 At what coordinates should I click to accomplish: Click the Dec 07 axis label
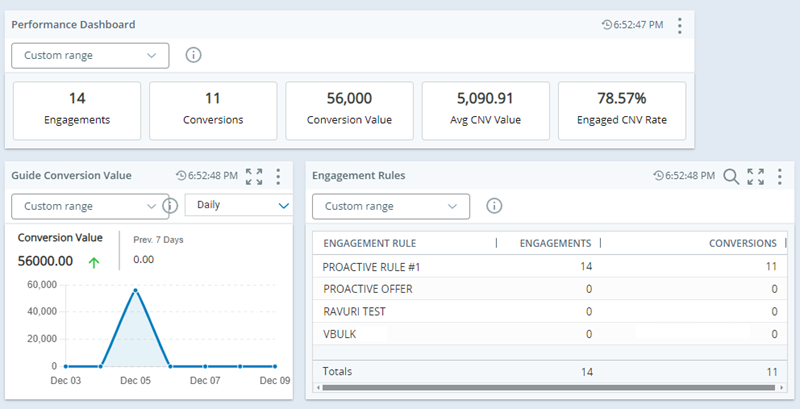click(205, 380)
